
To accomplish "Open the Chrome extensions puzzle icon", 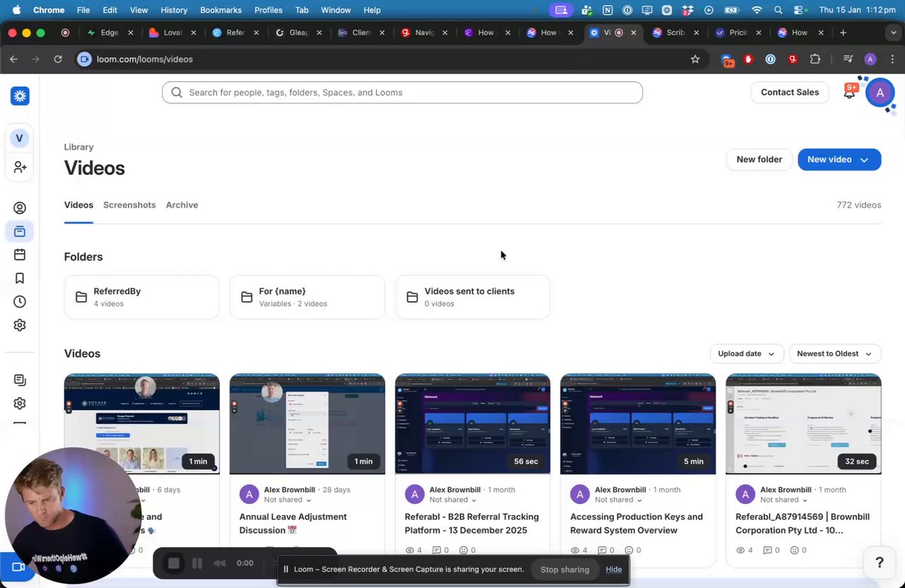I will pos(815,59).
